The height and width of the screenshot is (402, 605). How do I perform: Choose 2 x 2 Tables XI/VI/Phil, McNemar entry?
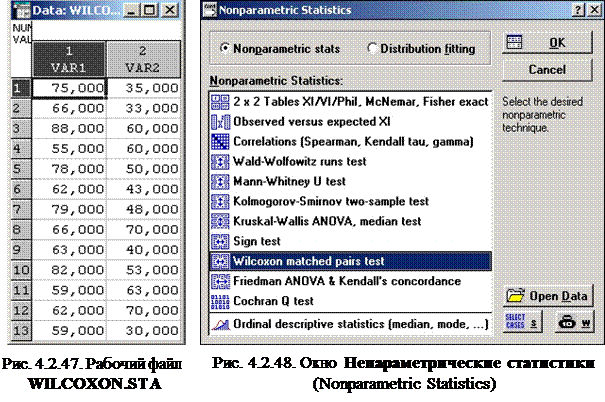coord(350,102)
